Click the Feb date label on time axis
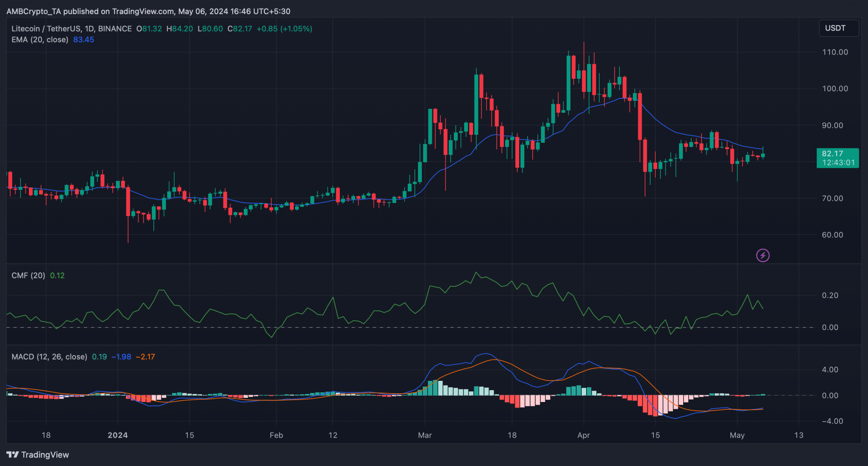This screenshot has width=868, height=466. click(x=276, y=435)
